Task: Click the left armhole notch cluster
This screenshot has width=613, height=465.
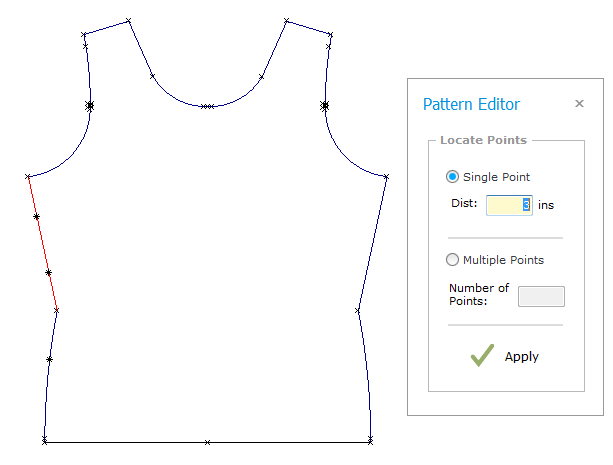Action: 90,106
